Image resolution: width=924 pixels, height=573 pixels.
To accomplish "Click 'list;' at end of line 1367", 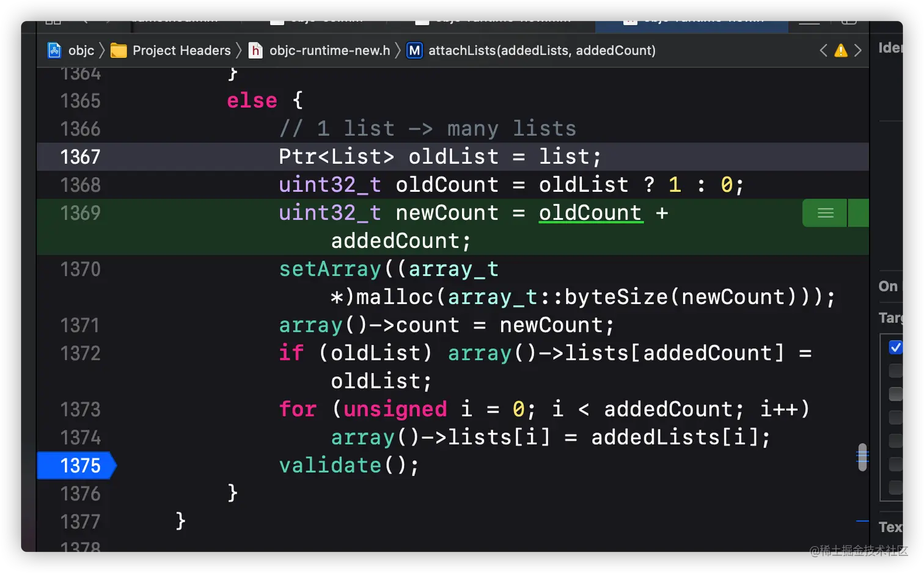I will 571,157.
